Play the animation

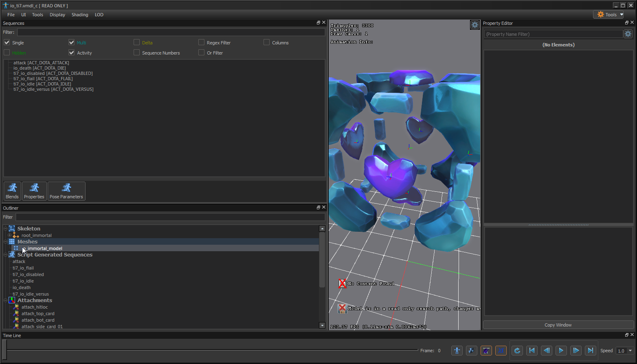(x=561, y=351)
